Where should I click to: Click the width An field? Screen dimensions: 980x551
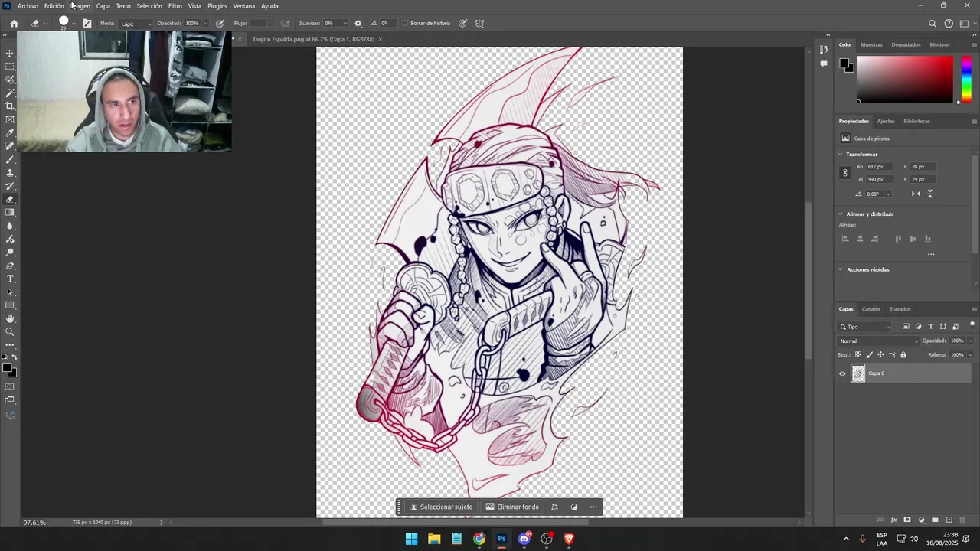tap(879, 167)
